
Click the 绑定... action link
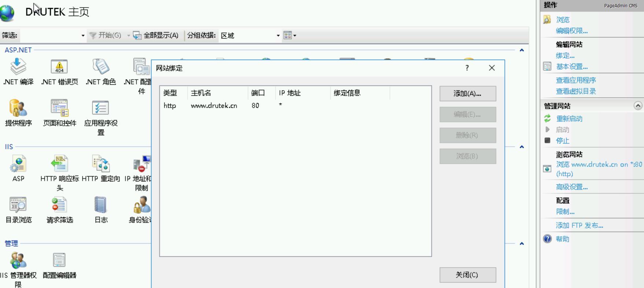[x=565, y=56]
